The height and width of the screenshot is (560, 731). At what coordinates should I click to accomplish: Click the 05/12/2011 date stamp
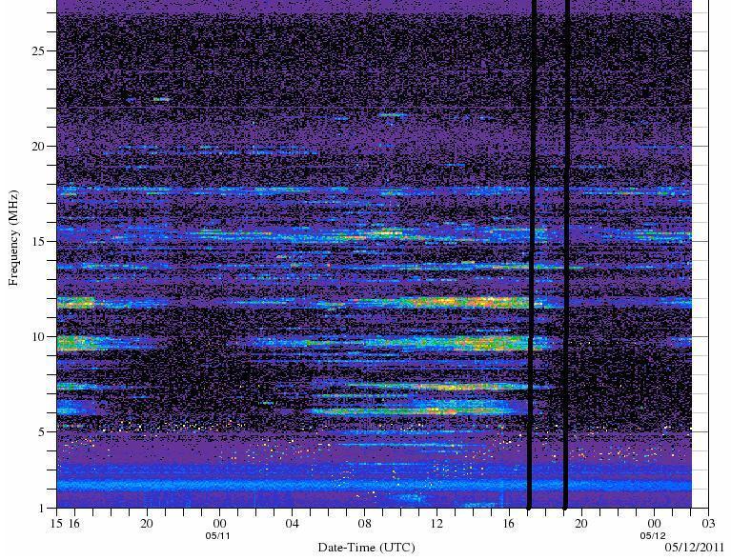click(695, 549)
